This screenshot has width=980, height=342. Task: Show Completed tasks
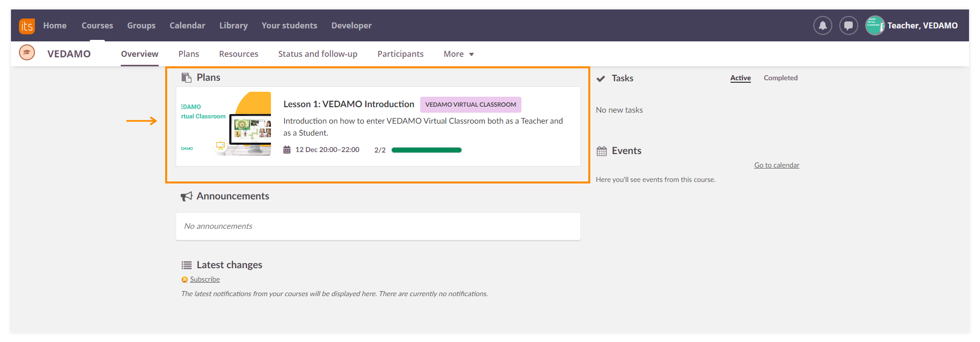tap(781, 78)
